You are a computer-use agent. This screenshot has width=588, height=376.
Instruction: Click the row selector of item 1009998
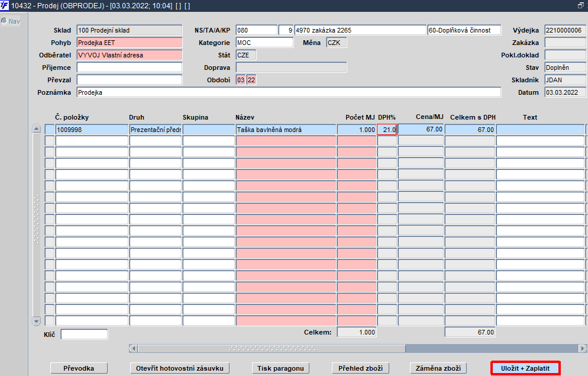[50, 130]
